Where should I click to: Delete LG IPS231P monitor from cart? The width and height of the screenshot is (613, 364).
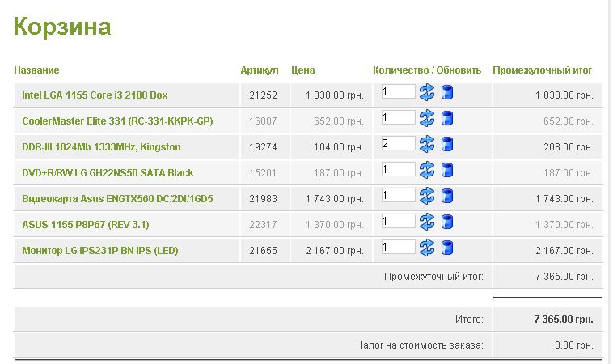[x=447, y=248]
